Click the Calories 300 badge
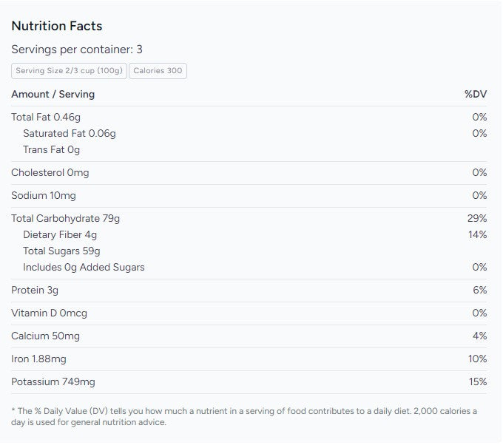The height and width of the screenshot is (448, 503). pyautogui.click(x=158, y=71)
